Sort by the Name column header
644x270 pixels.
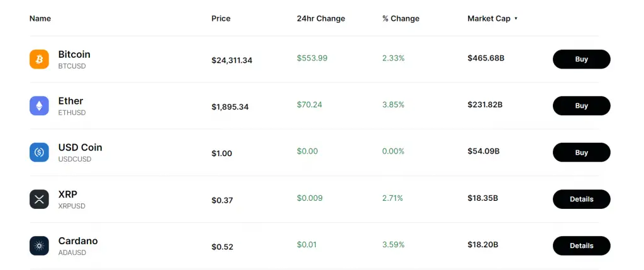coord(40,18)
